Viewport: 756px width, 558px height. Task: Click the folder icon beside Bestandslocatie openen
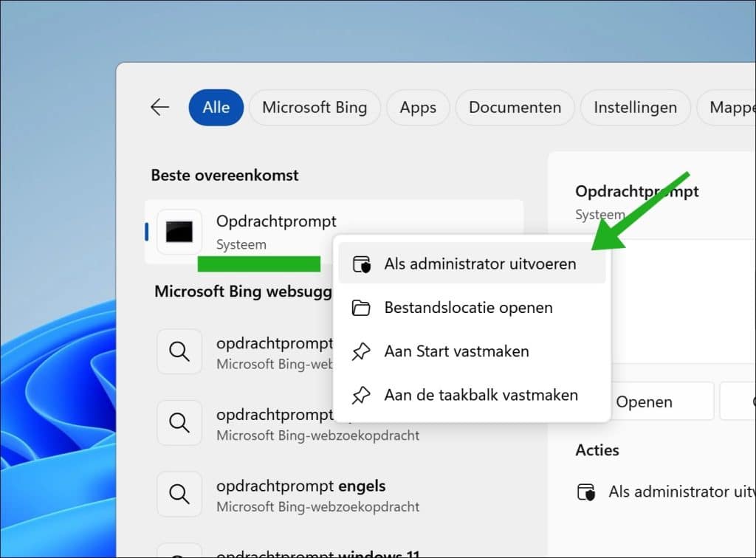[x=361, y=308]
